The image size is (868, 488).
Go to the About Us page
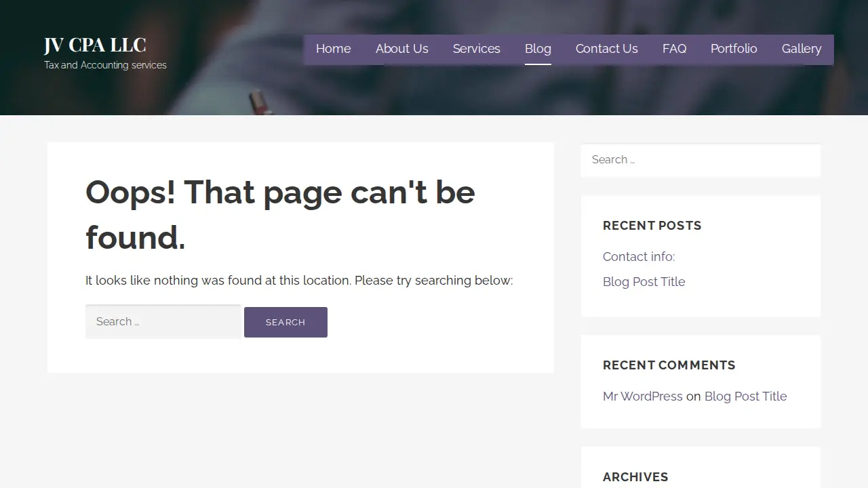point(401,49)
